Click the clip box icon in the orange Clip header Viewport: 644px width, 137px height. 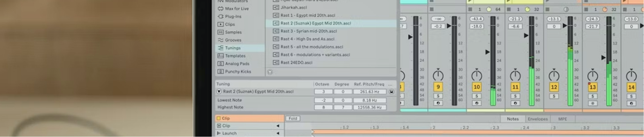219,118
